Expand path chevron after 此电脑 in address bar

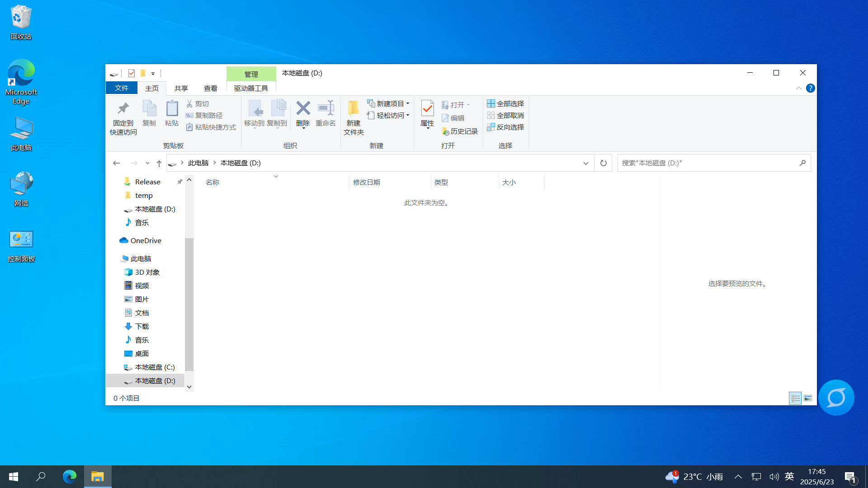pyautogui.click(x=215, y=163)
